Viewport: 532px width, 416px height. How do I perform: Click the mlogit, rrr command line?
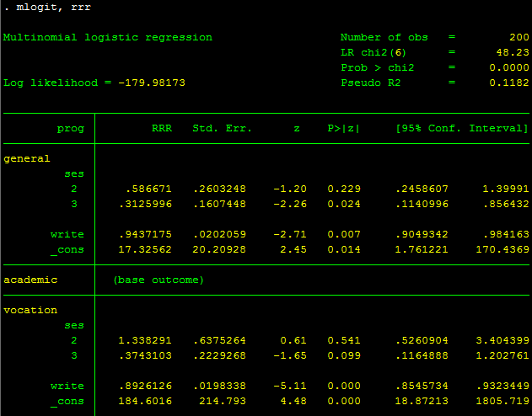coord(48,7)
